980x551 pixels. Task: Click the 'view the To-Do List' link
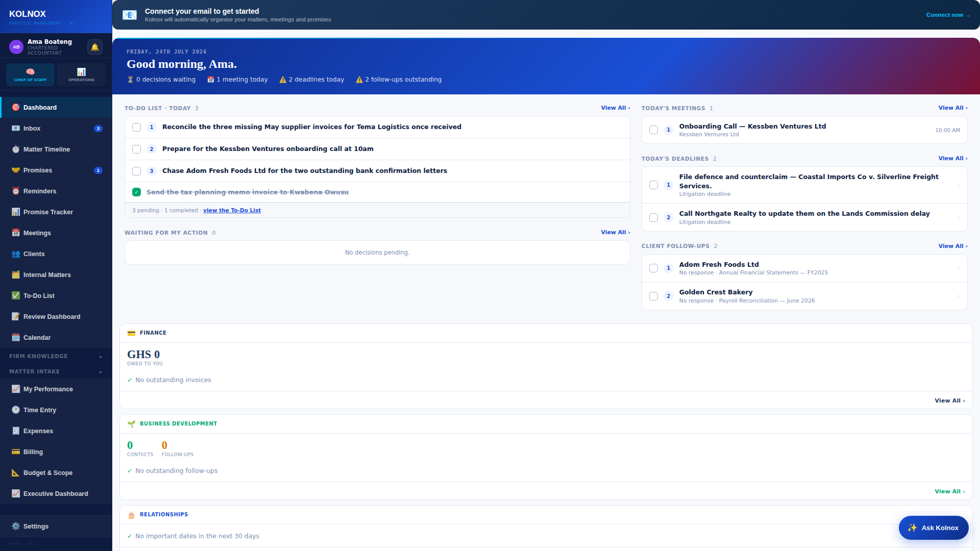[x=232, y=210]
